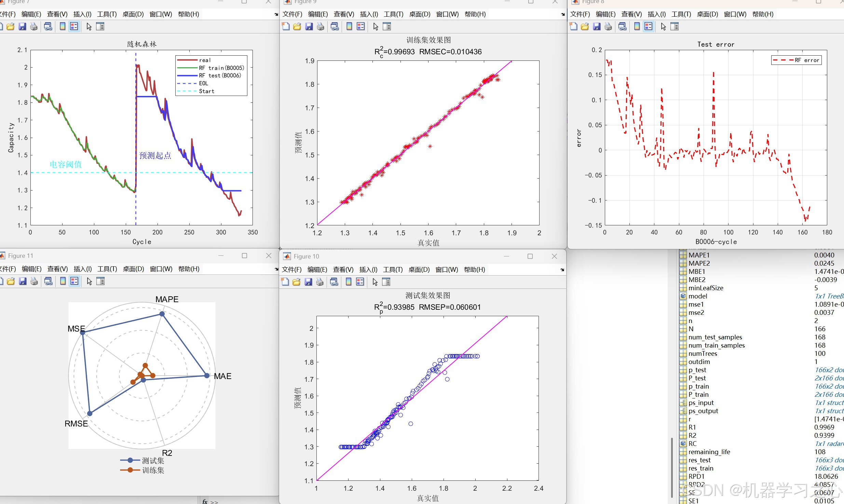Click Print Figure icon in Figure 10 toolbar

pos(320,282)
